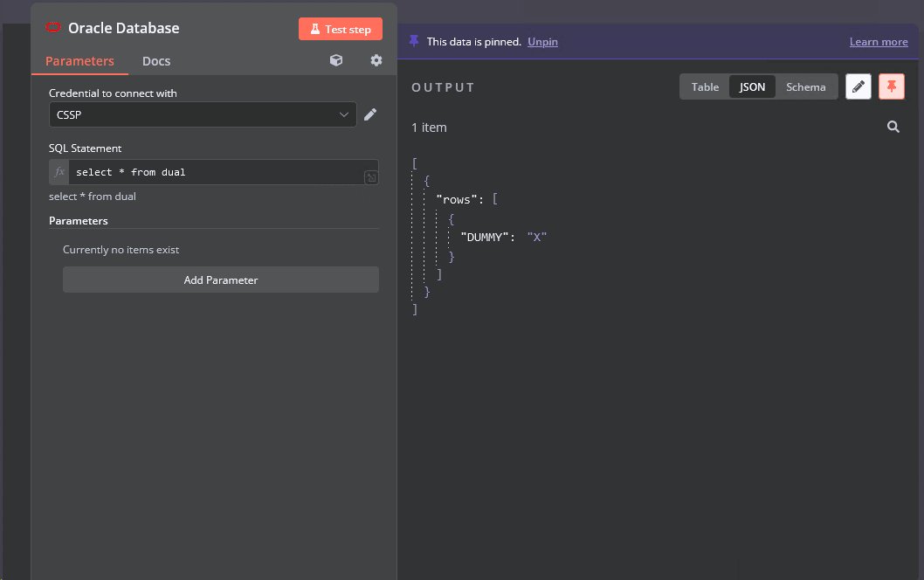Switch output view to Schema
This screenshot has height=580, width=924.
(805, 86)
